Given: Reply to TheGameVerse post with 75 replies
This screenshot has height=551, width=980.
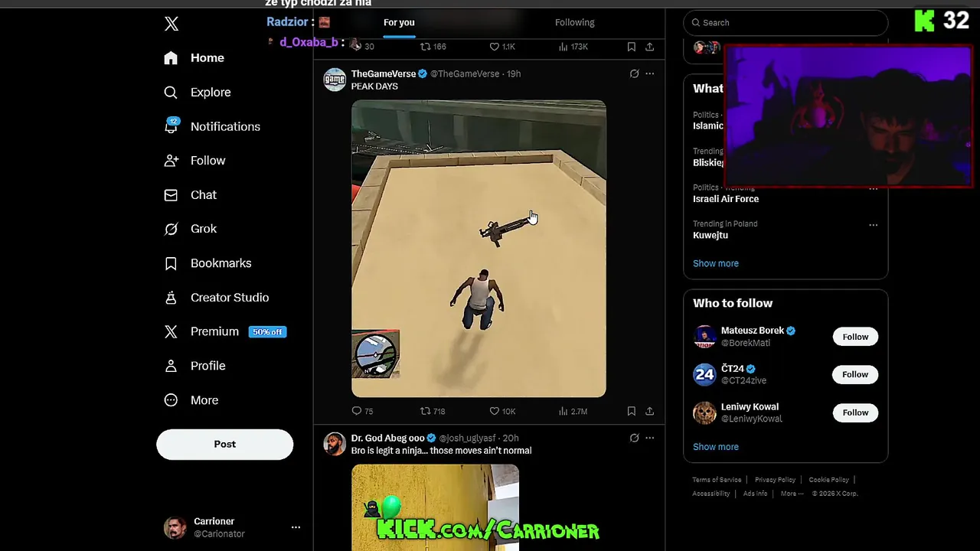Looking at the screenshot, I should click(x=362, y=411).
